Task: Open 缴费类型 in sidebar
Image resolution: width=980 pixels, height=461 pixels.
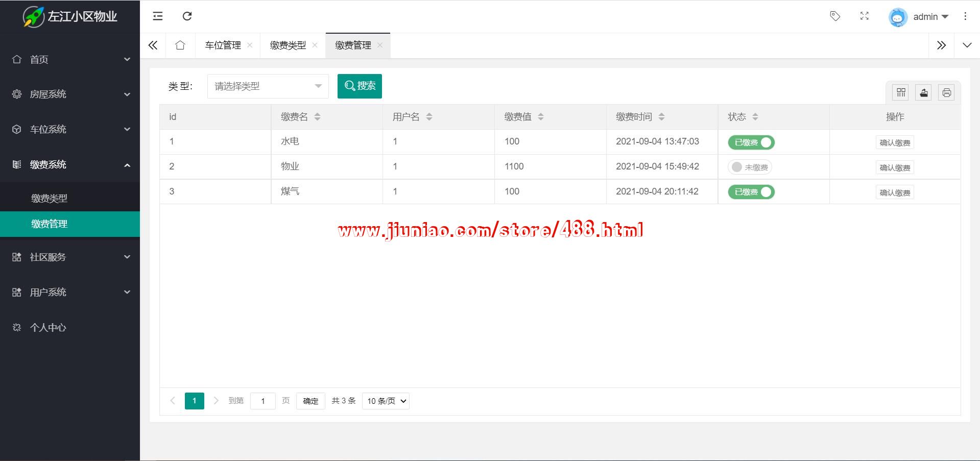Action: pyautogui.click(x=70, y=199)
